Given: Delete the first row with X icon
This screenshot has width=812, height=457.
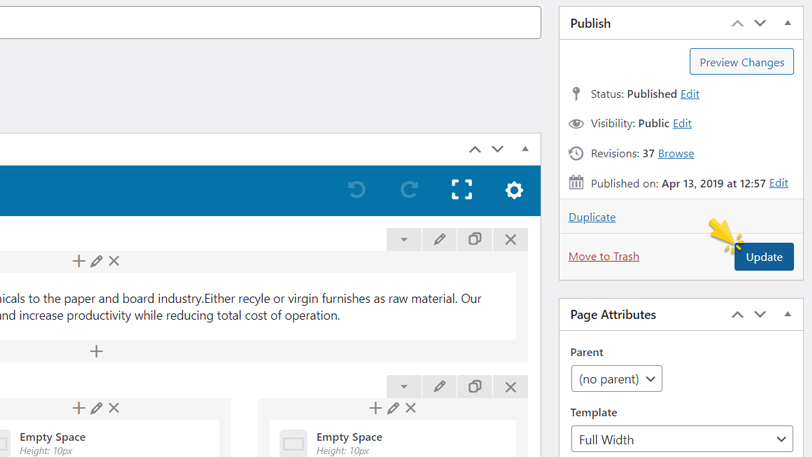Looking at the screenshot, I should click(x=510, y=240).
